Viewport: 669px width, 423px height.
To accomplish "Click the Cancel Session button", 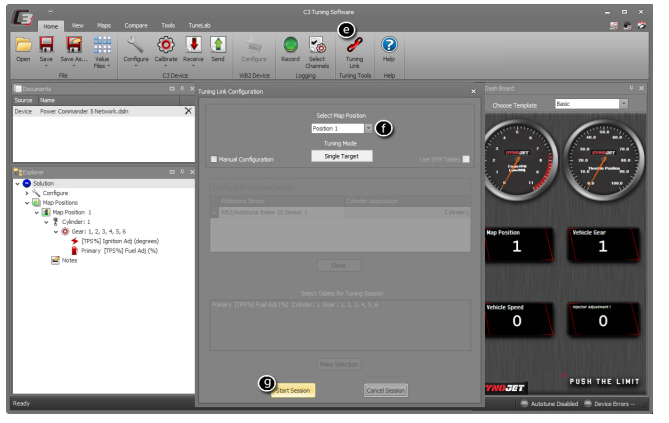I will click(386, 390).
